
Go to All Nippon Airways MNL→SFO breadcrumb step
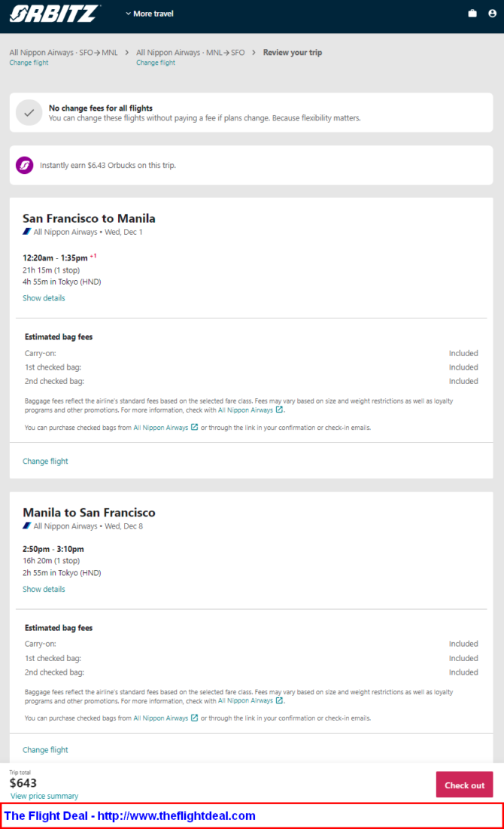[191, 53]
